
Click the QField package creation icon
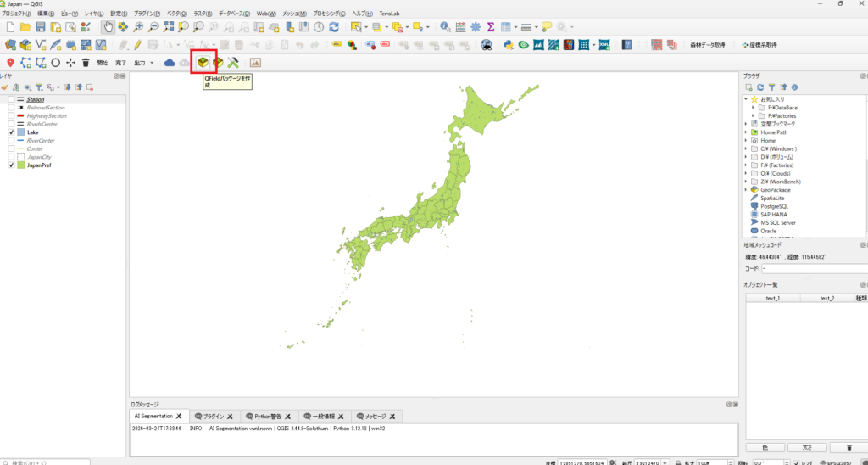pyautogui.click(x=203, y=62)
